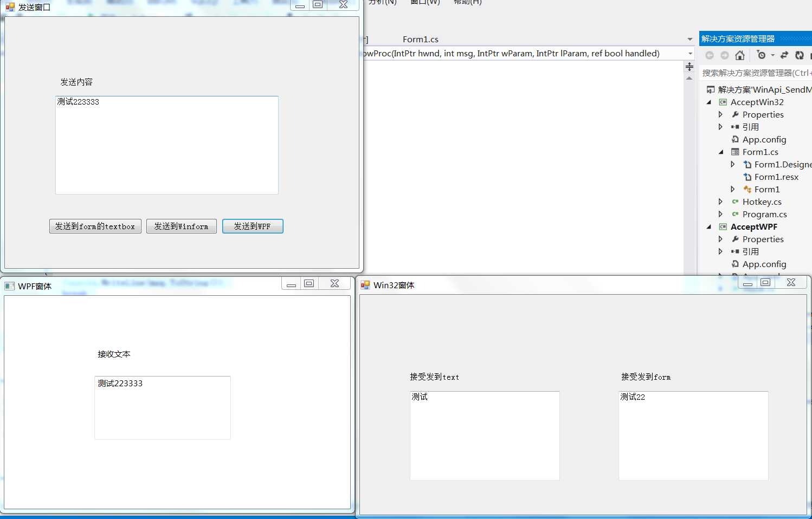This screenshot has height=519, width=812.
Task: Click wrench icon of AcceptWPF Properties
Action: 736,239
